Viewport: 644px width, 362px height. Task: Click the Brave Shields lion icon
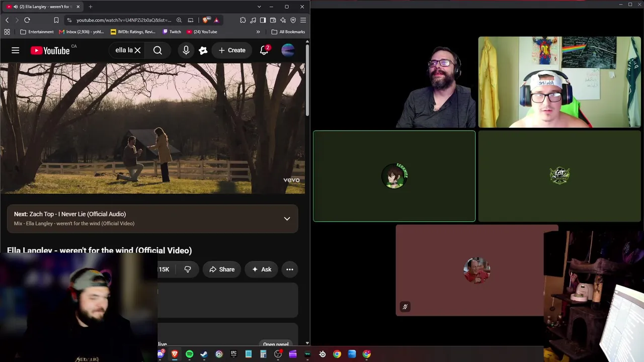tap(206, 20)
